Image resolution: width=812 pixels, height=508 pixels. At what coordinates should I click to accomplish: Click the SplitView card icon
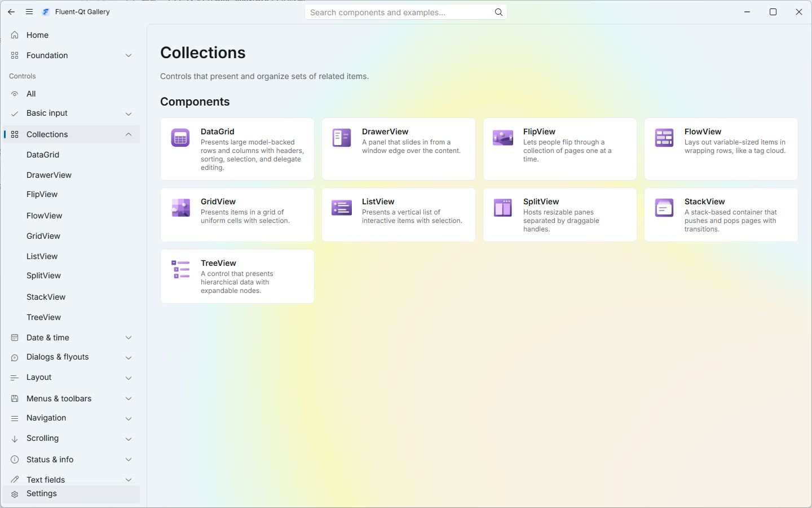[503, 208]
